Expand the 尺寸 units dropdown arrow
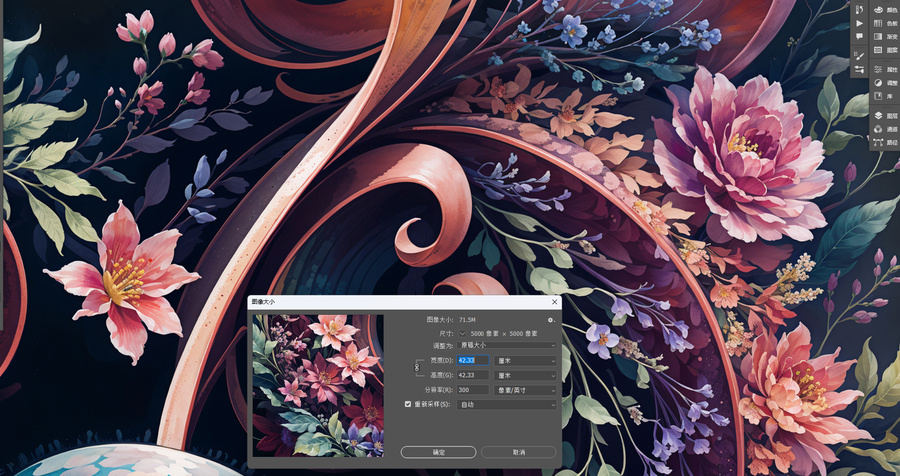This screenshot has height=476, width=900. 463,333
